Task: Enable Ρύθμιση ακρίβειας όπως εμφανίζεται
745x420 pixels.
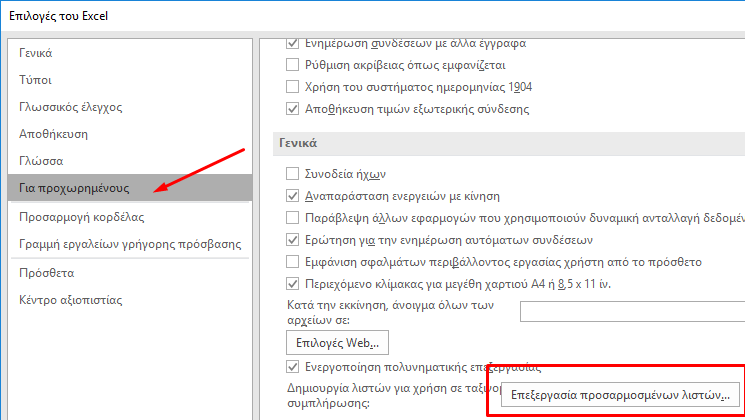Action: [293, 65]
